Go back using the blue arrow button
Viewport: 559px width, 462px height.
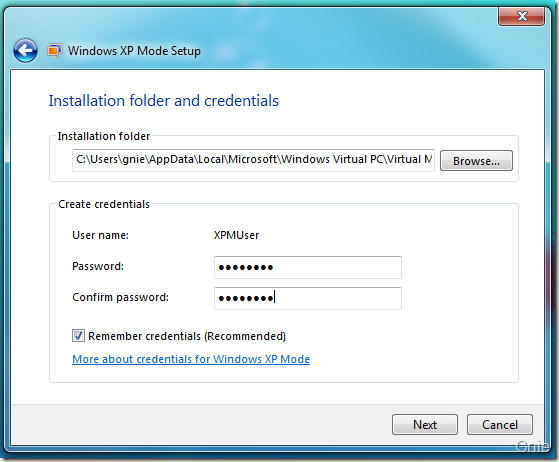click(25, 51)
